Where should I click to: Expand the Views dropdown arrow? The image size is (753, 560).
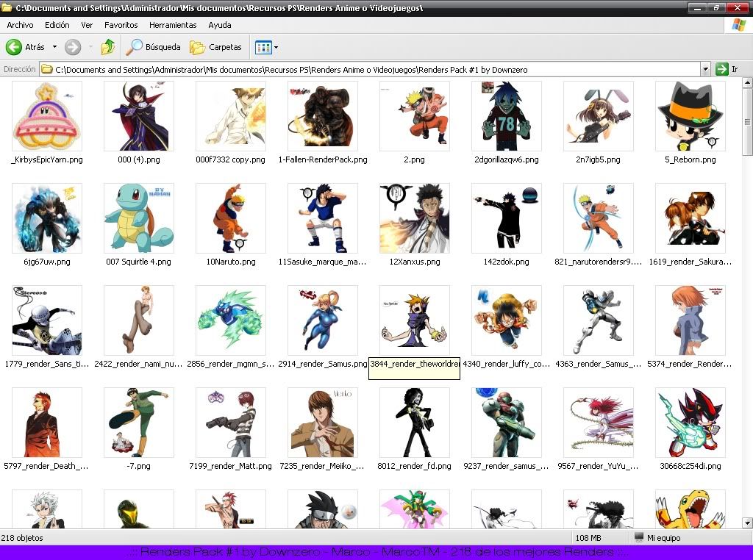(x=276, y=47)
